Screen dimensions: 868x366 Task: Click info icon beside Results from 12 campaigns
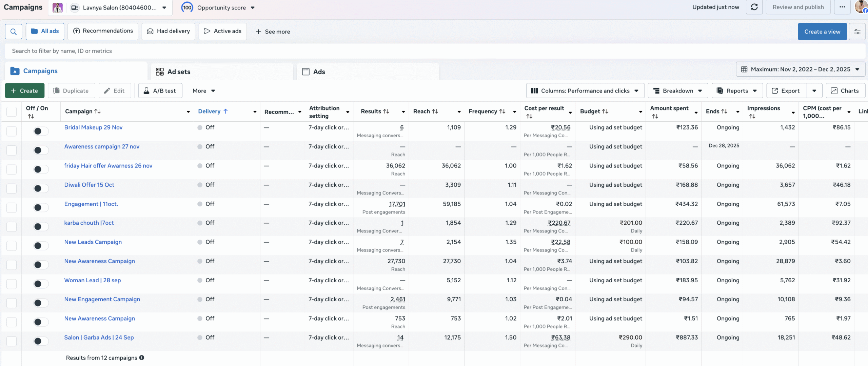click(142, 358)
